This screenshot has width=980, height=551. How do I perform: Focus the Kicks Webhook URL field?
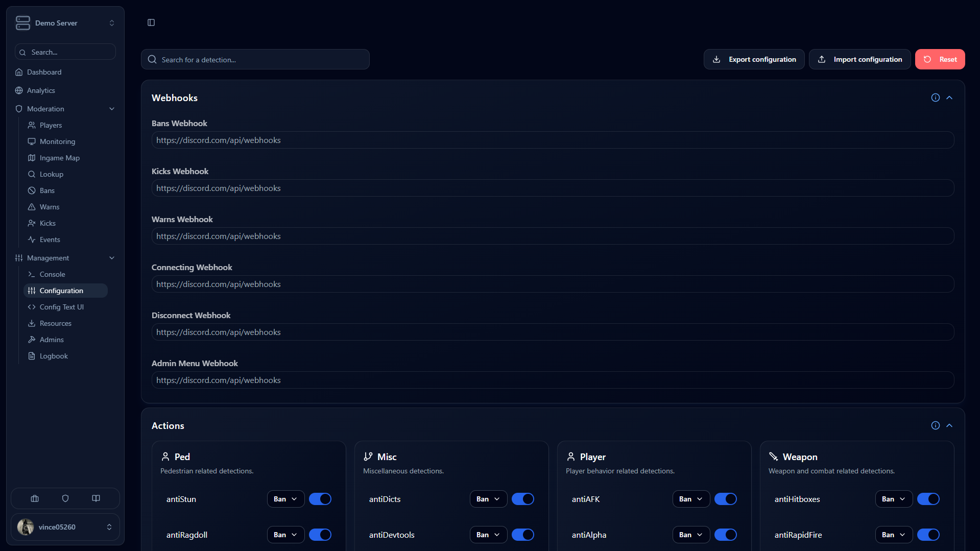(x=553, y=188)
